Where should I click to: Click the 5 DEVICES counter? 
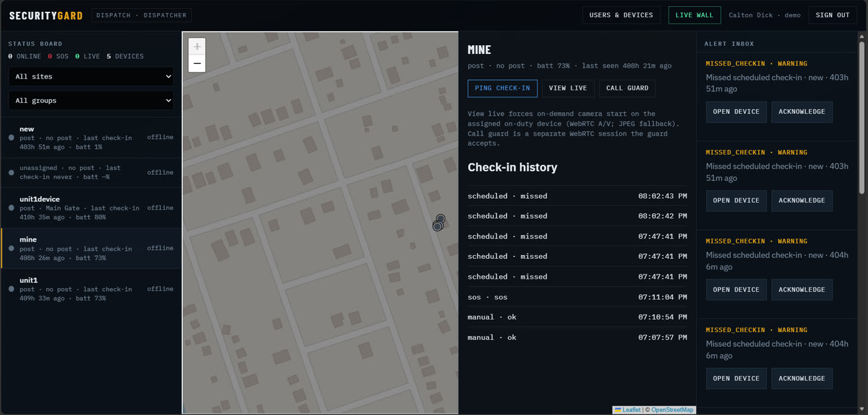coord(125,56)
